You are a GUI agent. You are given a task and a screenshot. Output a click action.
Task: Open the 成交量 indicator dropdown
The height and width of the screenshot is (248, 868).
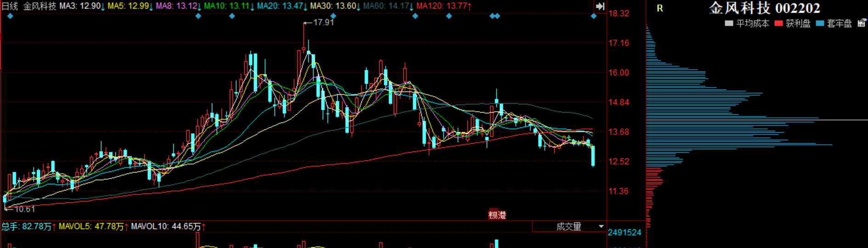[x=569, y=226]
